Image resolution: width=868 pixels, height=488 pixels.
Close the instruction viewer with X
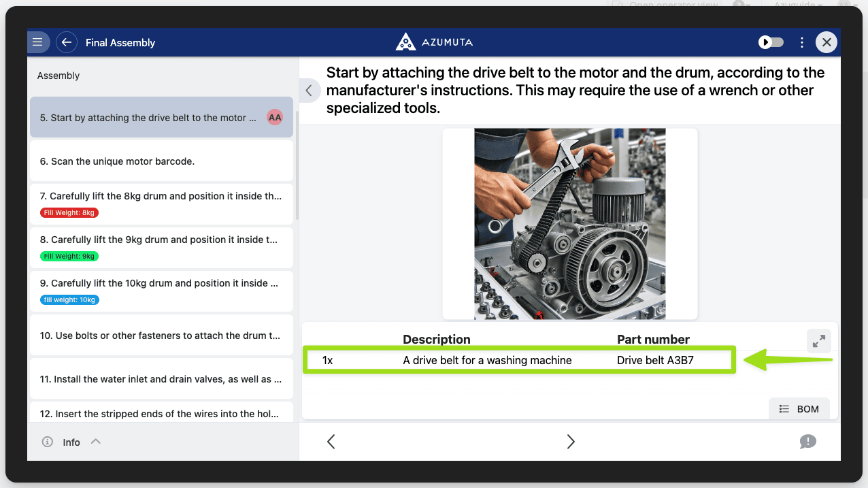(x=827, y=42)
